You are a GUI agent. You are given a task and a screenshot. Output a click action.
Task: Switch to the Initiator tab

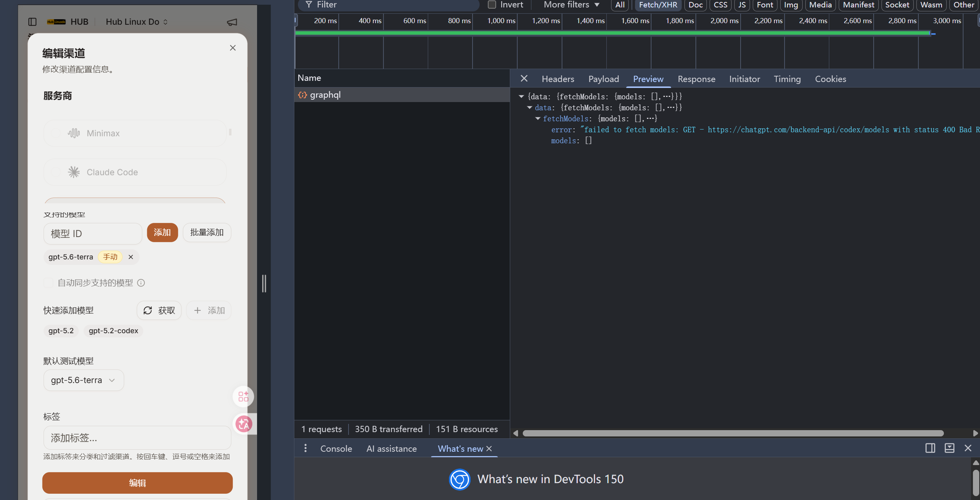tap(745, 79)
